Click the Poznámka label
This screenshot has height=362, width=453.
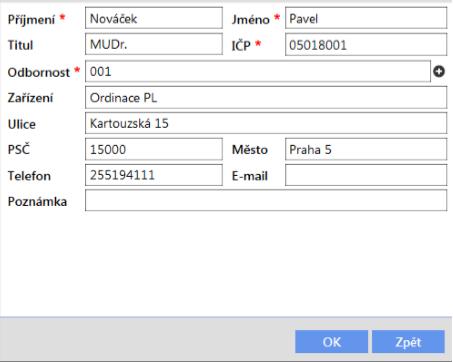coord(37,201)
